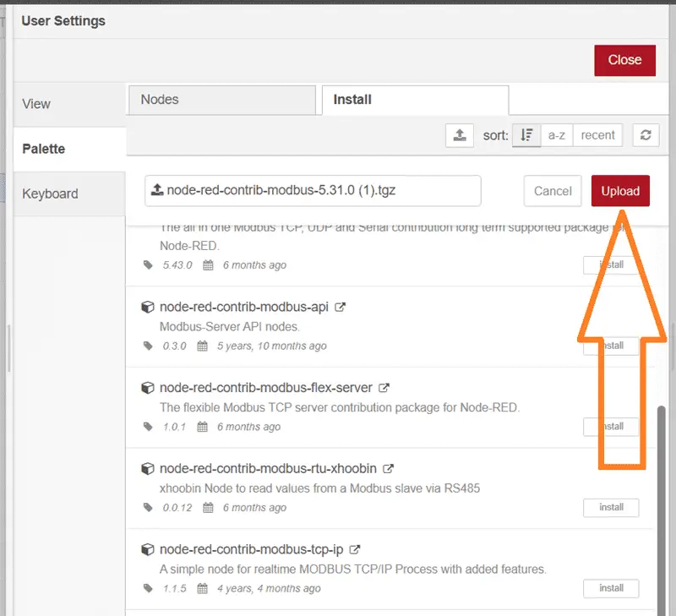This screenshot has width=676, height=616.
Task: Click the node-red-contrib-modbus-api package name
Action: 244,307
